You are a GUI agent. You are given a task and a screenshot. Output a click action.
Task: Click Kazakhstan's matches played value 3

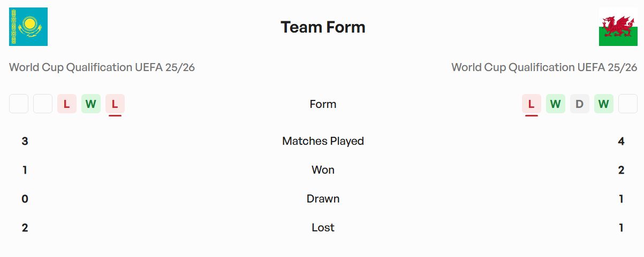pyautogui.click(x=25, y=141)
